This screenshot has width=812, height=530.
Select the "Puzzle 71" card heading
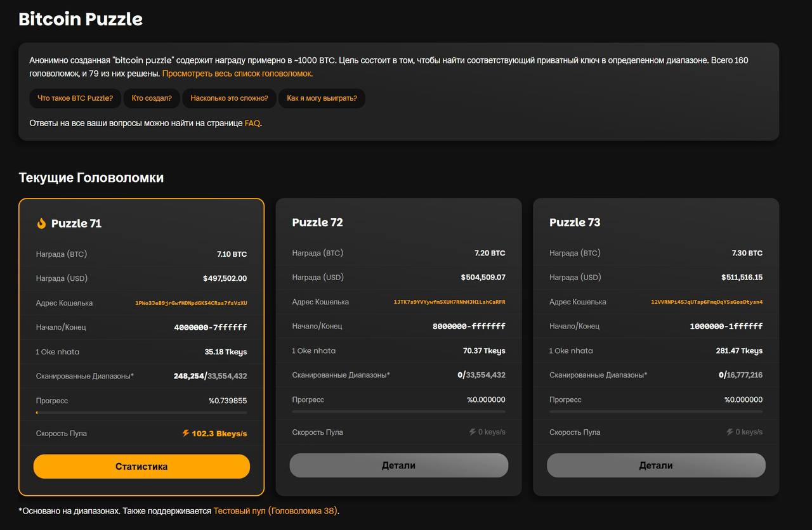[x=76, y=223]
